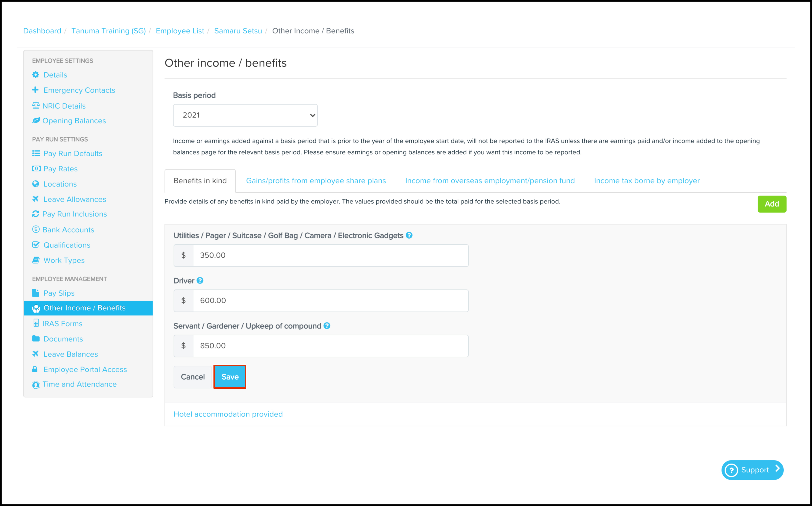Open Income tax borne by employer tab

coord(647,181)
